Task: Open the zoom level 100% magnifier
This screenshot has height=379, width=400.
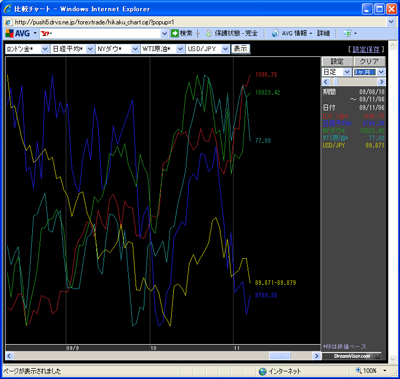Action: (x=359, y=370)
